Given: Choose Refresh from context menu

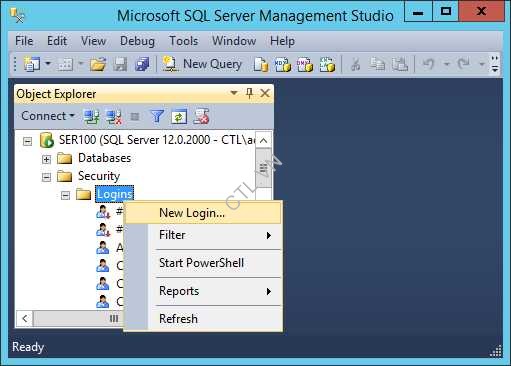Looking at the screenshot, I should [x=203, y=319].
